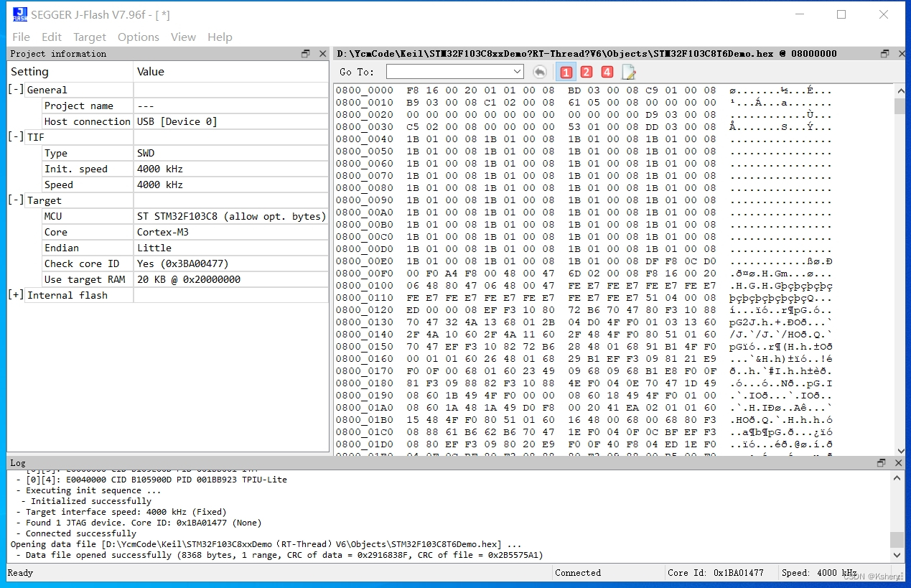Open the View menu

click(x=183, y=37)
